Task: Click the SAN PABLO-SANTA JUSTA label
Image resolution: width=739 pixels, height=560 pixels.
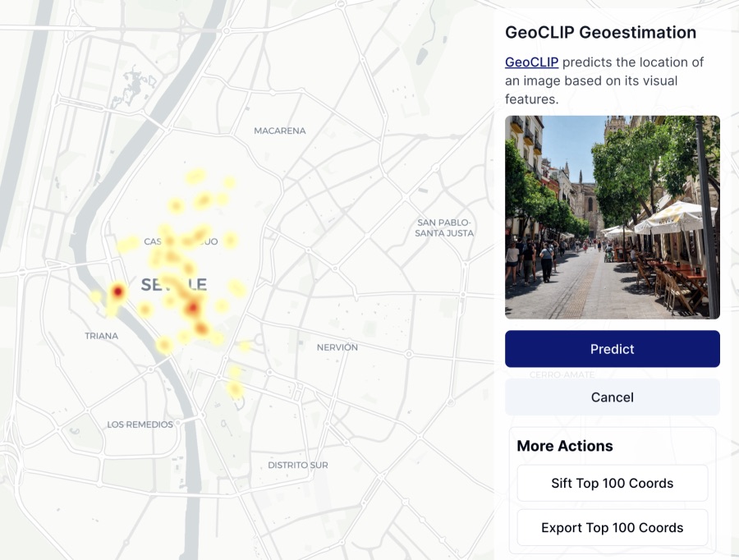Action: pos(444,227)
